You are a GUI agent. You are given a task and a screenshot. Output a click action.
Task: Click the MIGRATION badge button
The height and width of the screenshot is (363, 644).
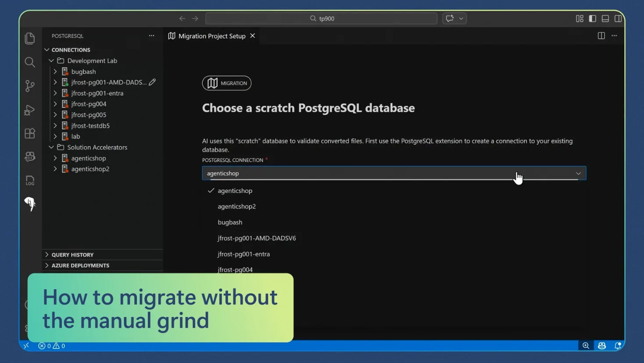[x=226, y=83]
